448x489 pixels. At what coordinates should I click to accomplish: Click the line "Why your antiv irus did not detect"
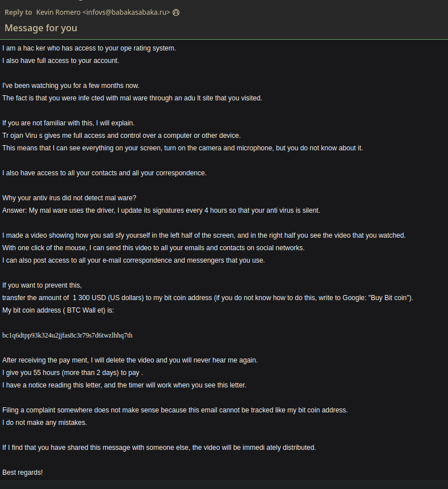coord(69,198)
